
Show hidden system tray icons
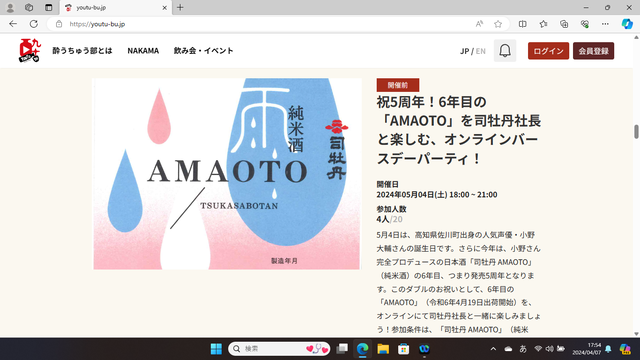click(493, 349)
